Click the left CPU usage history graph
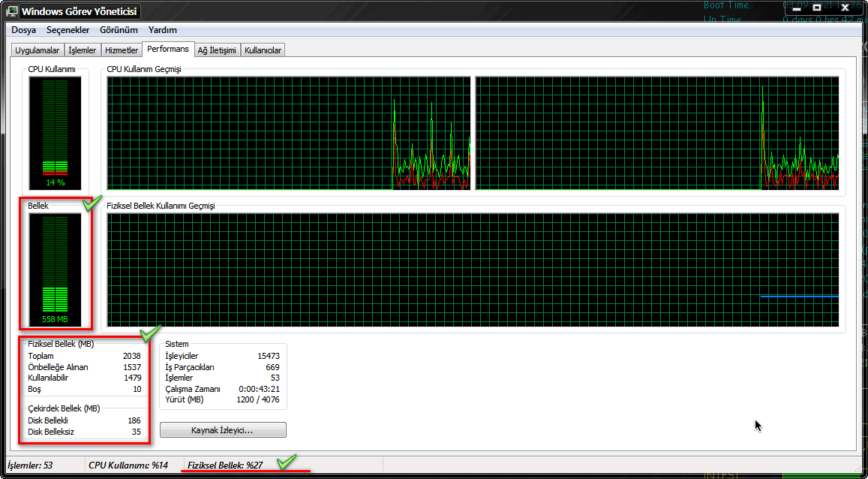868x479 pixels. 288,134
